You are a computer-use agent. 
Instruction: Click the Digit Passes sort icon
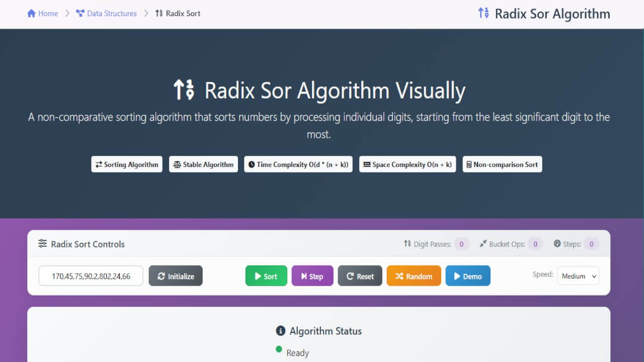click(408, 244)
